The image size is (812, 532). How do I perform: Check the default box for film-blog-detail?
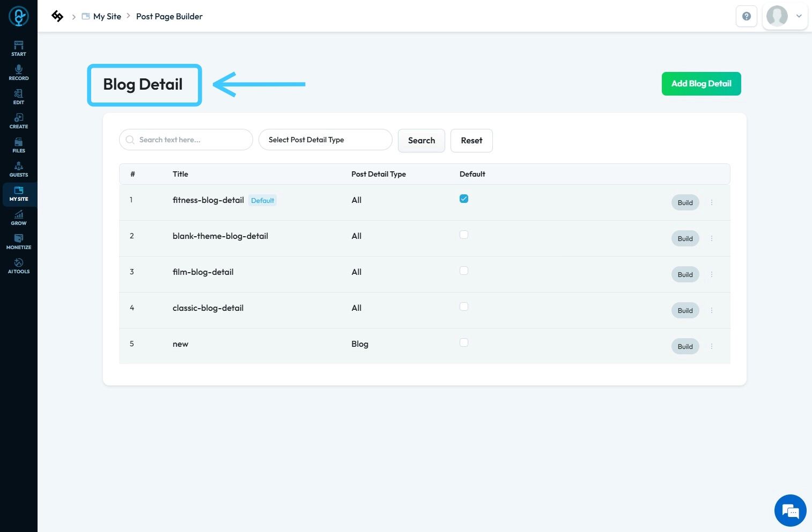point(464,271)
